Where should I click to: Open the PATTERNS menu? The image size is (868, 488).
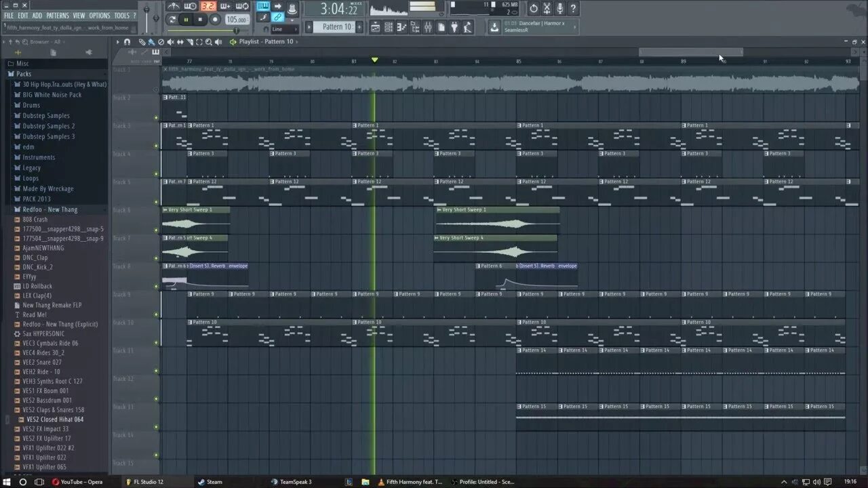tap(58, 16)
